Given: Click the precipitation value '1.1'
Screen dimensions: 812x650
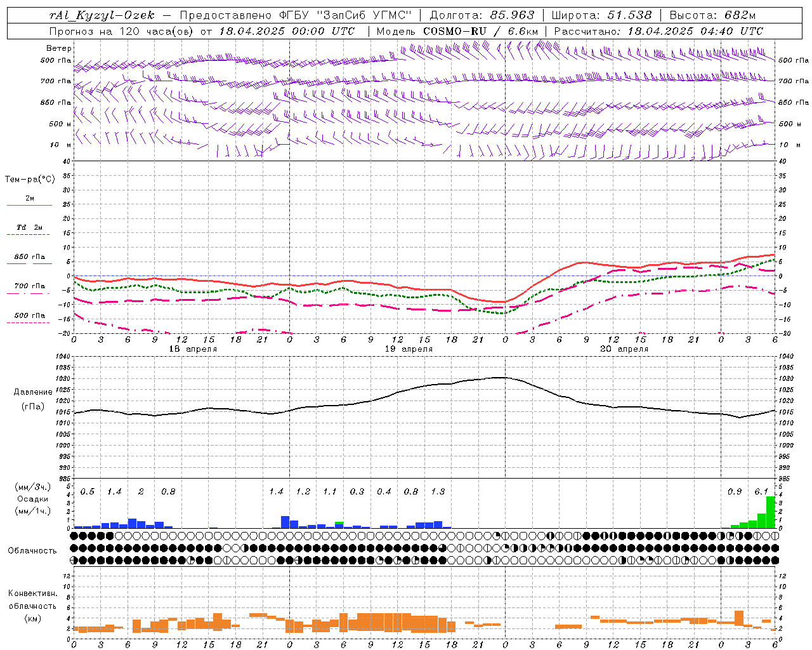Looking at the screenshot, I should [x=330, y=492].
